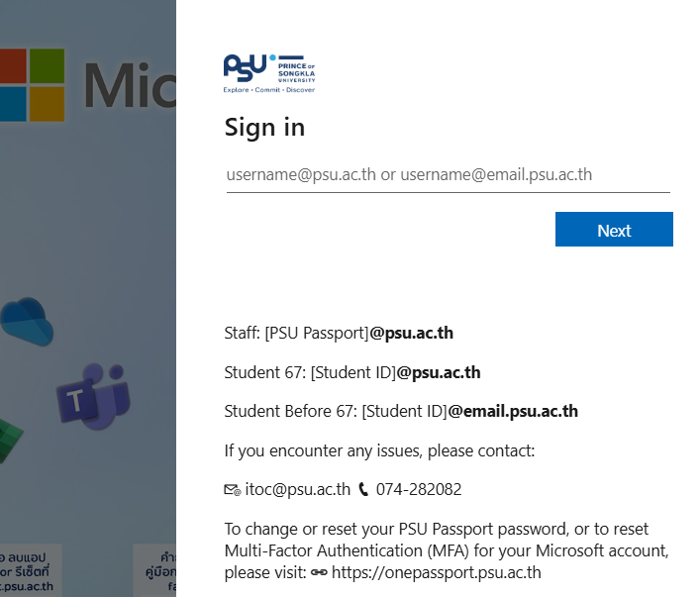Open the https://onepassport.psu.ac.th link
This screenshot has width=700, height=597.
point(436,572)
